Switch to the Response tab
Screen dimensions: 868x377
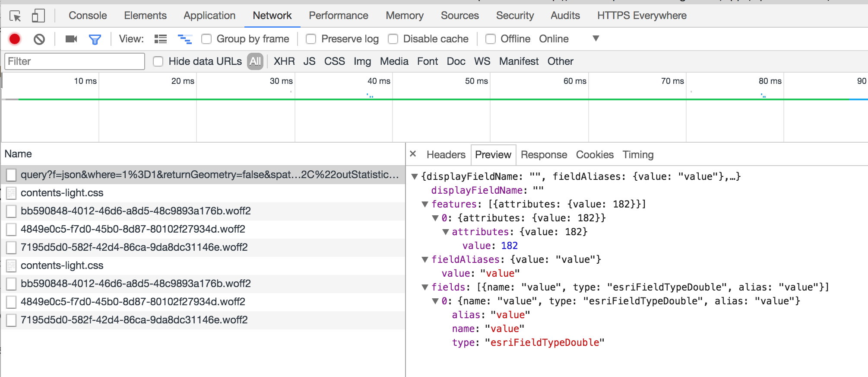click(x=544, y=155)
